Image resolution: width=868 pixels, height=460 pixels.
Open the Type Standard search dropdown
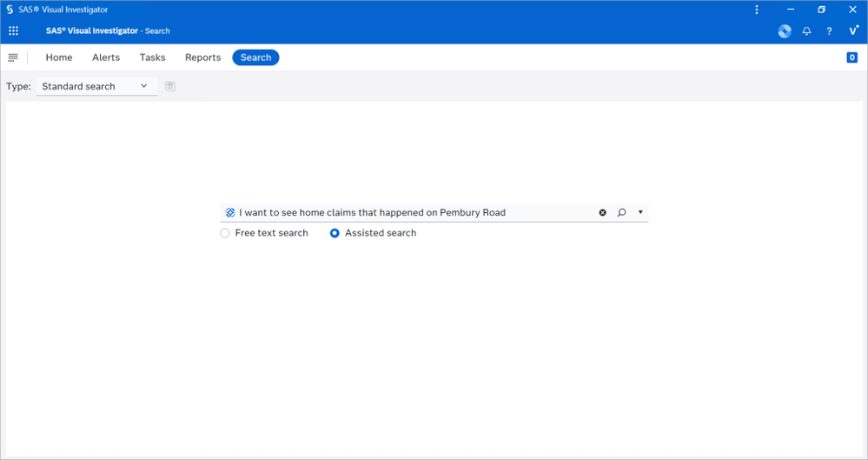coord(96,86)
